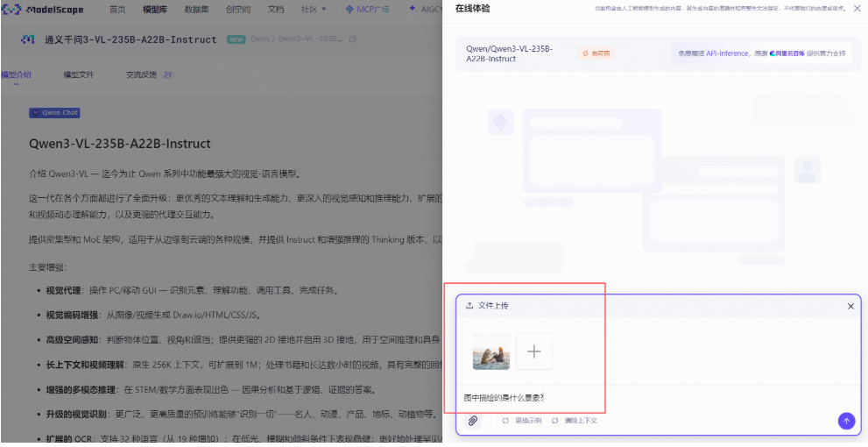
Task: Click the 阿里云百炼 logo link
Action: tap(787, 53)
